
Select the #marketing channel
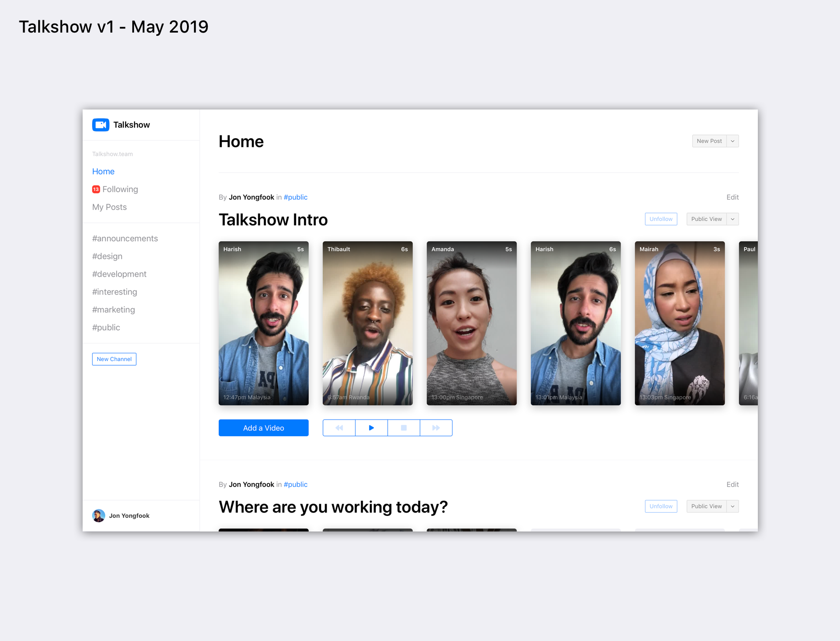(114, 310)
